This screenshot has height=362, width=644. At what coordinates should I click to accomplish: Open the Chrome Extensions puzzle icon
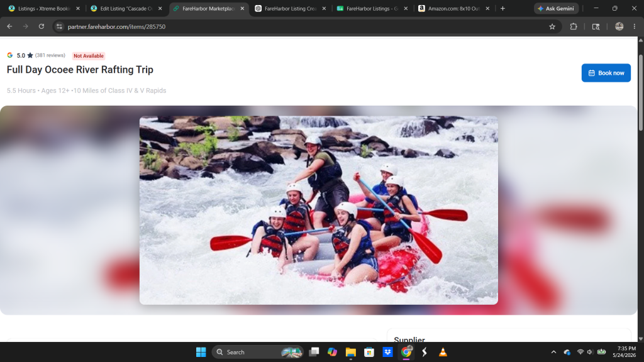[x=574, y=26]
